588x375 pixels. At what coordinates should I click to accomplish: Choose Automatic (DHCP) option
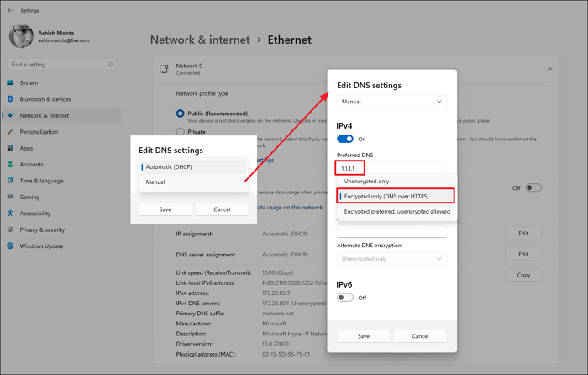point(193,167)
